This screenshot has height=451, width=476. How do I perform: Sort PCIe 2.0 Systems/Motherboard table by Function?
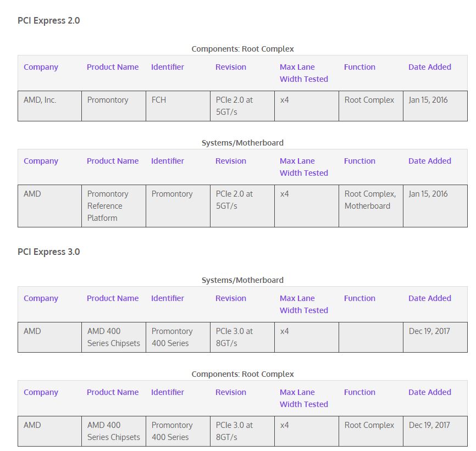[x=359, y=161]
